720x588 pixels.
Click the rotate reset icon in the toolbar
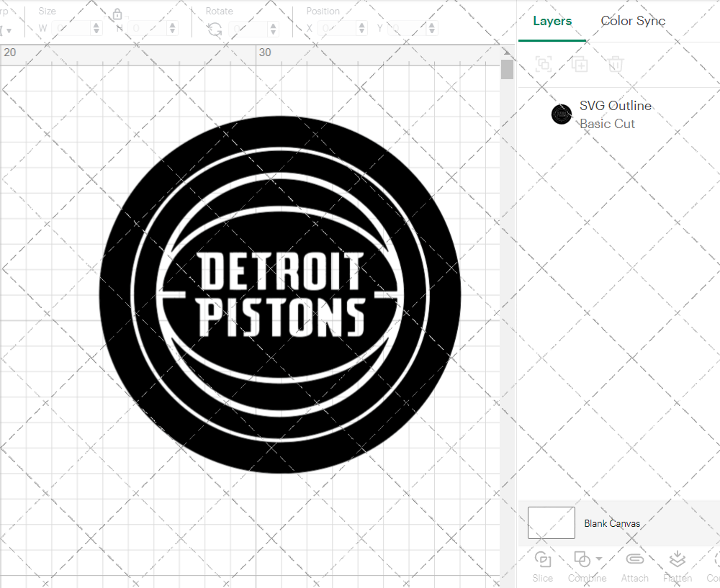[214, 28]
